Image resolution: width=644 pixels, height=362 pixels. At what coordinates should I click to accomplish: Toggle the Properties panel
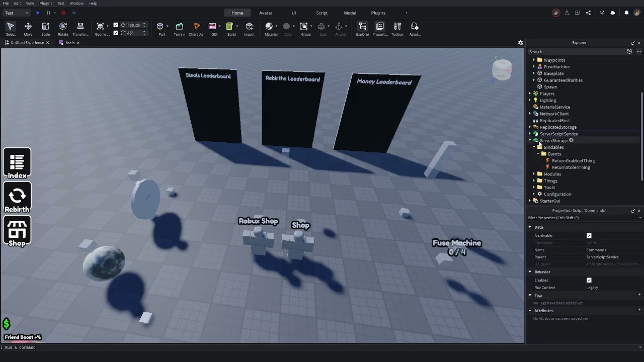(380, 29)
